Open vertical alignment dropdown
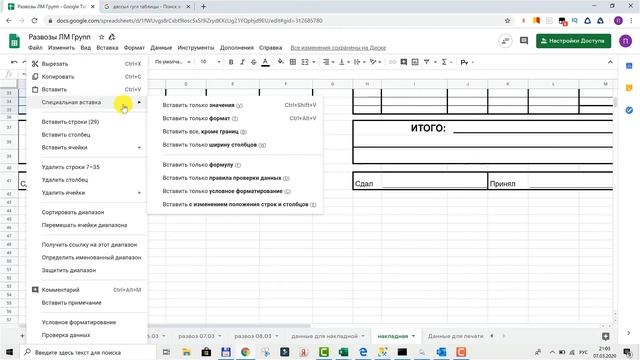 [x=344, y=62]
